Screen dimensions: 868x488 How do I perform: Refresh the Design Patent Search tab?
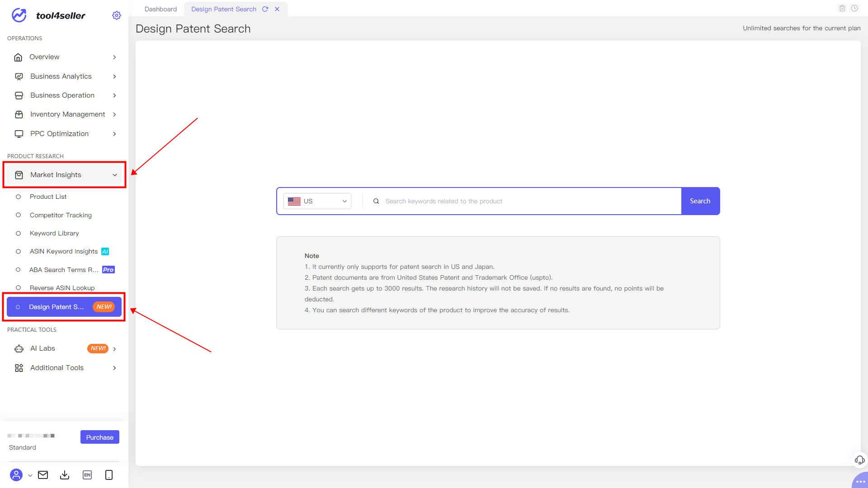pos(265,9)
